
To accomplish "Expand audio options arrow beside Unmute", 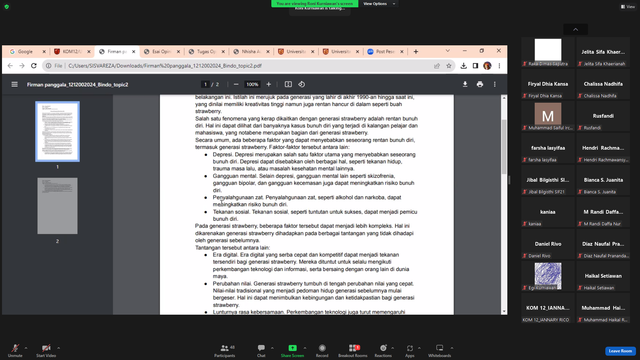I will tap(26, 348).
